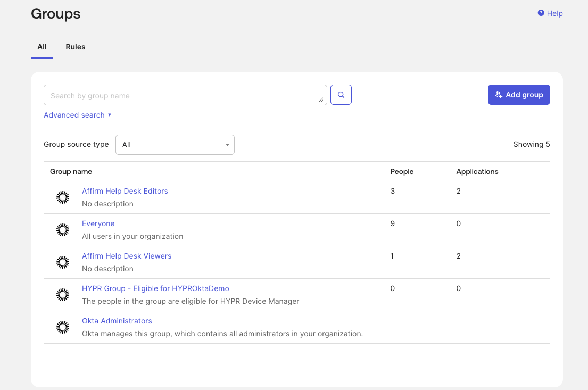The height and width of the screenshot is (390, 588).
Task: Open HYPR Group - Eligible for HYPROktaDemo
Action: [x=155, y=288]
